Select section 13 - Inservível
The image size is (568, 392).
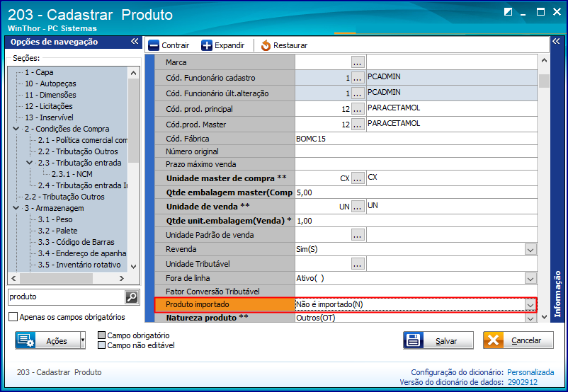pos(50,117)
